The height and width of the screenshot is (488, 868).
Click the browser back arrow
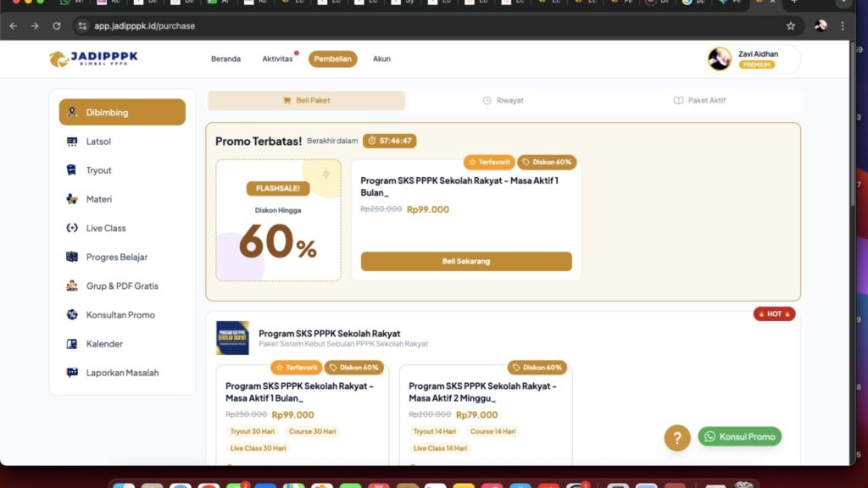pyautogui.click(x=14, y=26)
